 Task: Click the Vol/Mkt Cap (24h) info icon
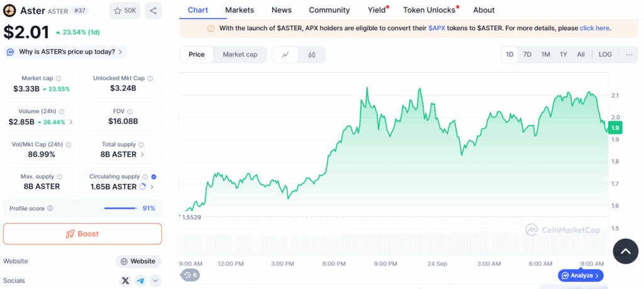point(68,144)
